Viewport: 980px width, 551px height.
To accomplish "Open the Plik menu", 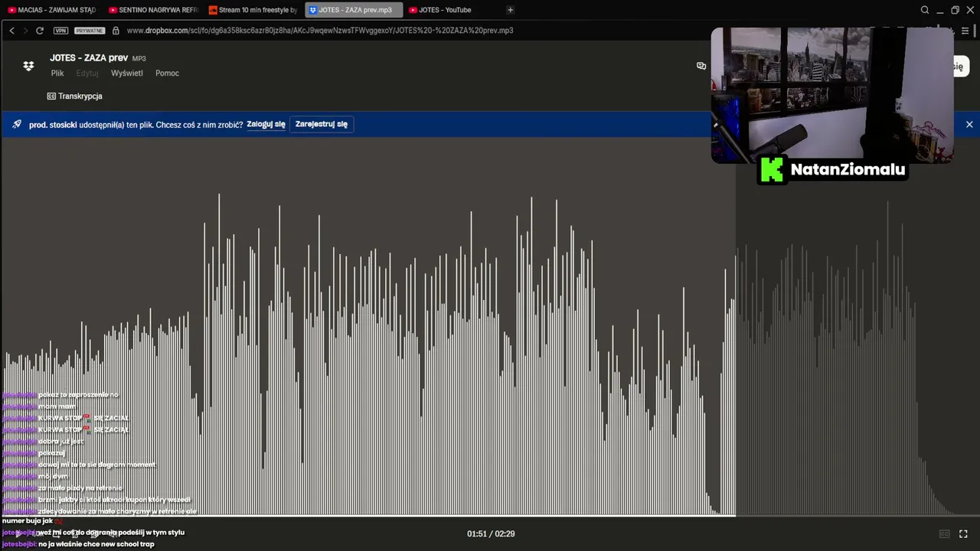I will [x=57, y=73].
